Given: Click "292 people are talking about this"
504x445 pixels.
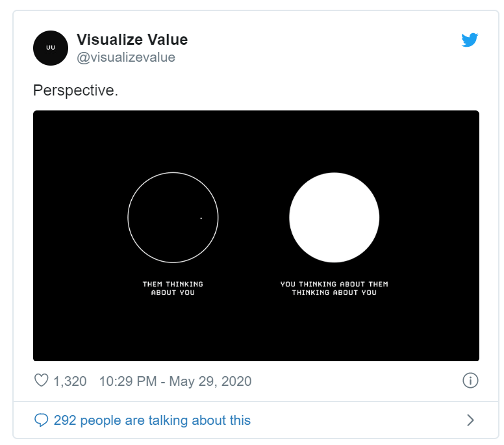Looking at the screenshot, I should point(152,420).
